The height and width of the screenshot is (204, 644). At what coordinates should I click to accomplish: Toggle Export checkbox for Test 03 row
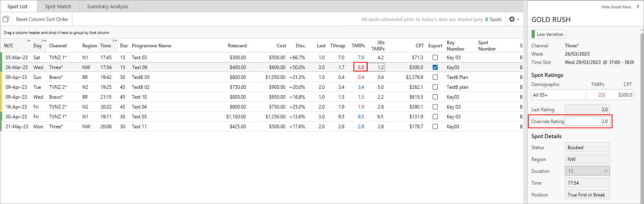[x=435, y=58]
